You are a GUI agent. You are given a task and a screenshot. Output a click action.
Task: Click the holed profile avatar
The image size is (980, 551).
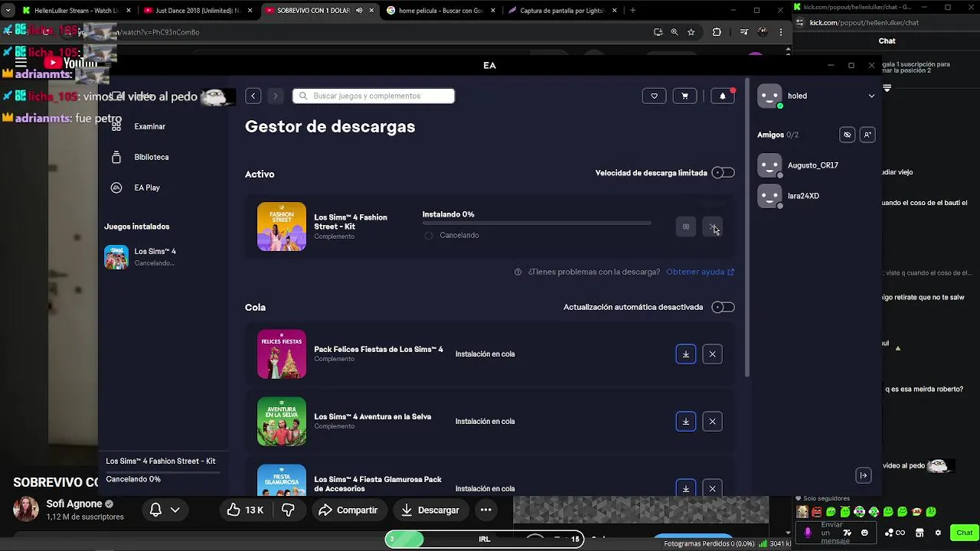pyautogui.click(x=769, y=96)
